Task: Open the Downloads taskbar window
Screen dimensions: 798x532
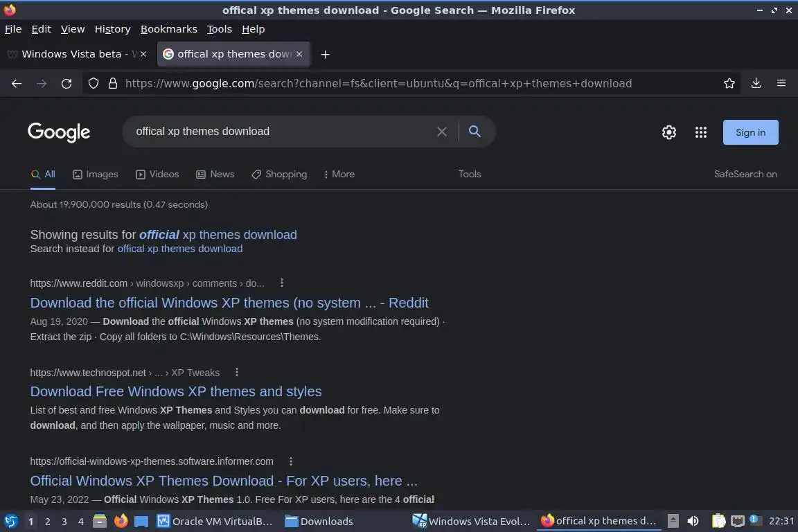Action: (319, 522)
